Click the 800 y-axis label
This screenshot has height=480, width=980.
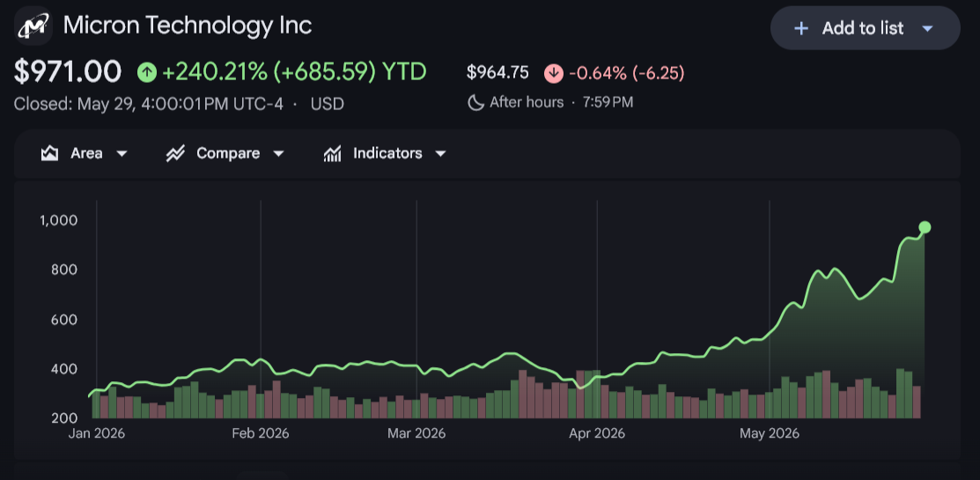point(64,270)
